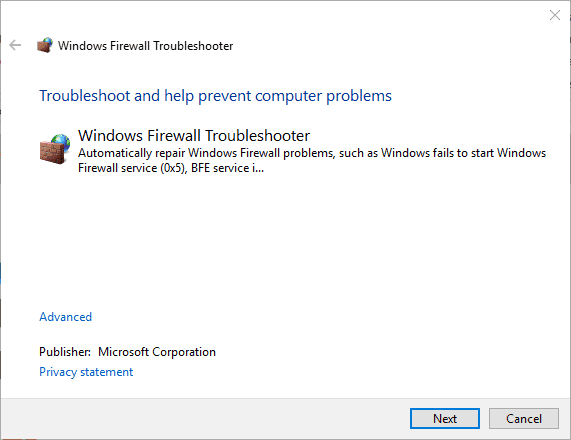The width and height of the screenshot is (571, 440).
Task: Cancel the Windows Firewall Troubleshooter
Action: (524, 419)
